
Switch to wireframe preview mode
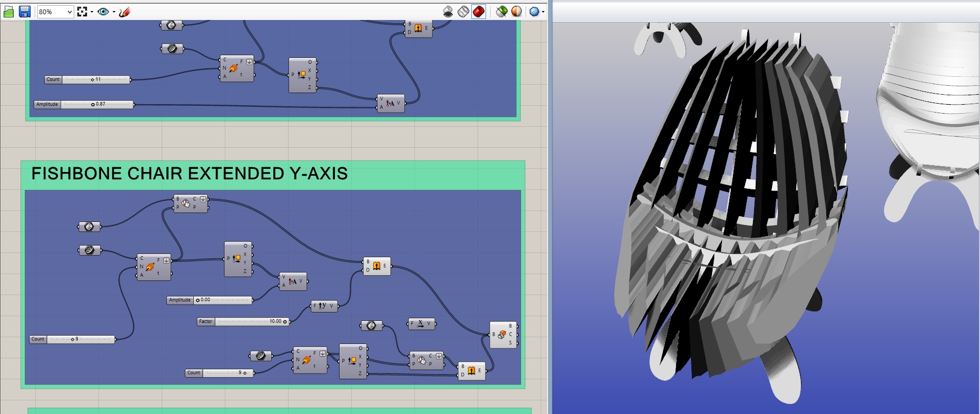(463, 12)
